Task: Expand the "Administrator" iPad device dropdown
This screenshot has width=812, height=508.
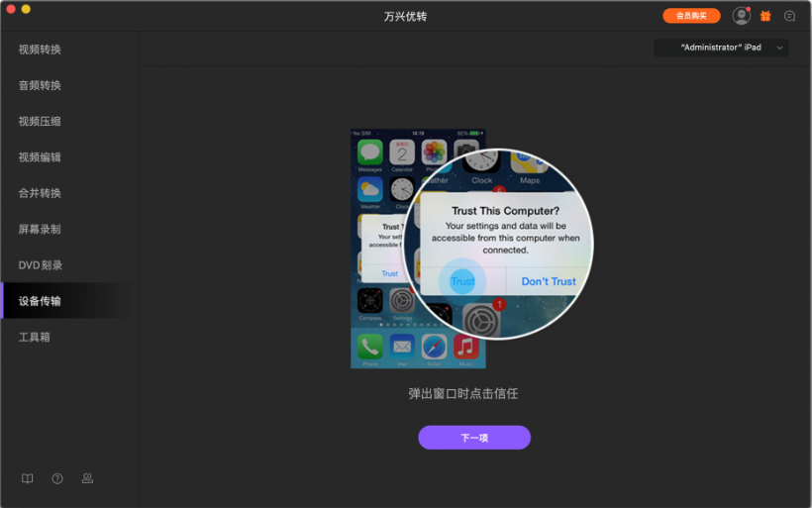Action: click(721, 48)
